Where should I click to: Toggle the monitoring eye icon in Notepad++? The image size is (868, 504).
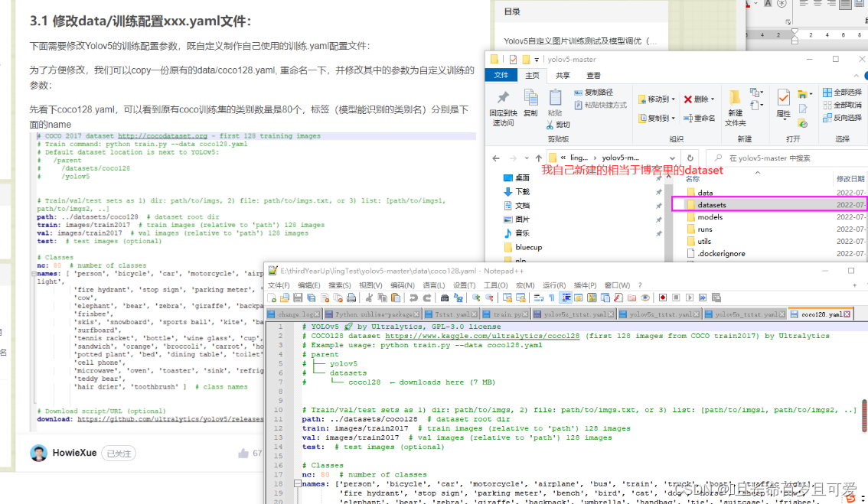pos(645,298)
